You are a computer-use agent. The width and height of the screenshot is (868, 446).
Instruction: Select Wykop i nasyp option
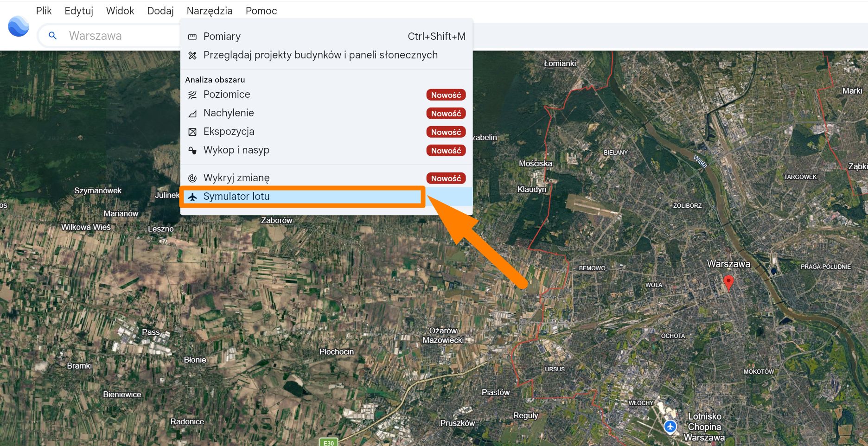(x=326, y=150)
